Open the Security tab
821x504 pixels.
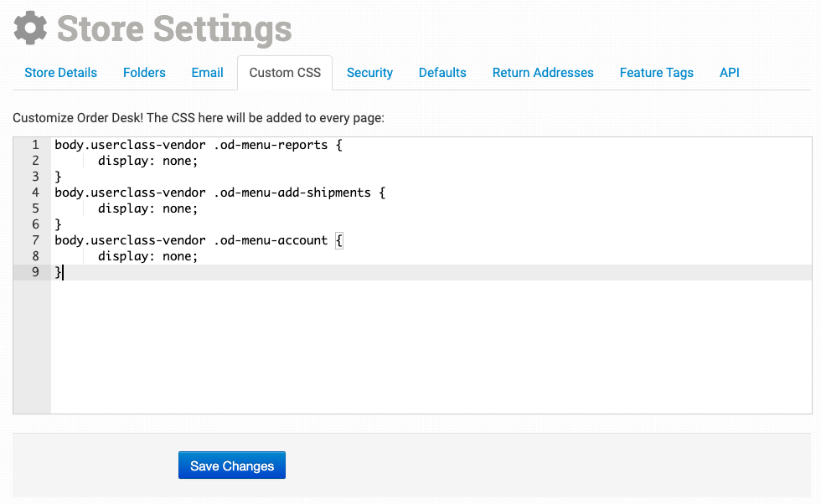pos(369,73)
